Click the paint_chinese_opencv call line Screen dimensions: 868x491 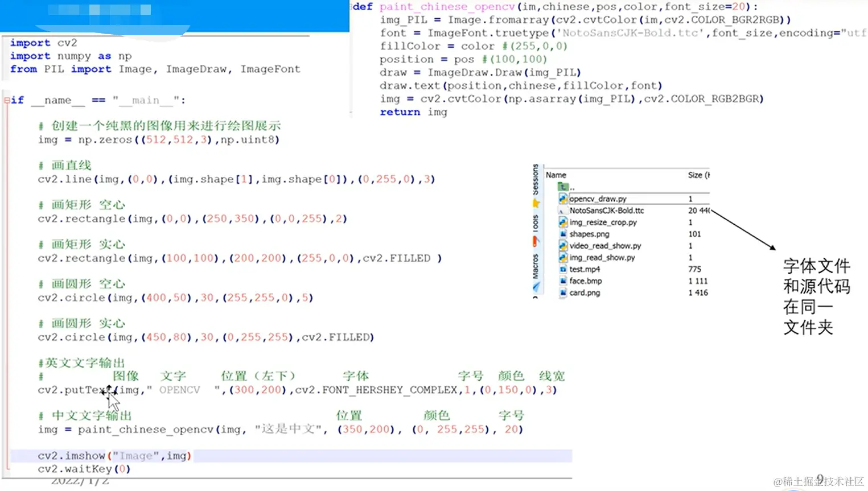tap(280, 430)
